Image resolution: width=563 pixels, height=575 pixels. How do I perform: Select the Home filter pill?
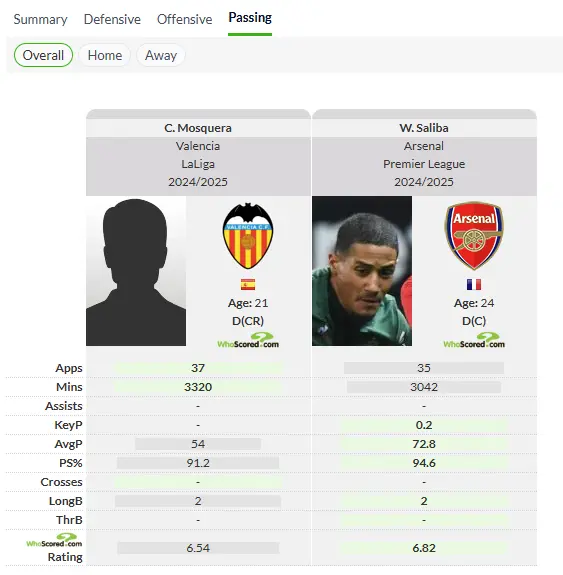(x=105, y=55)
